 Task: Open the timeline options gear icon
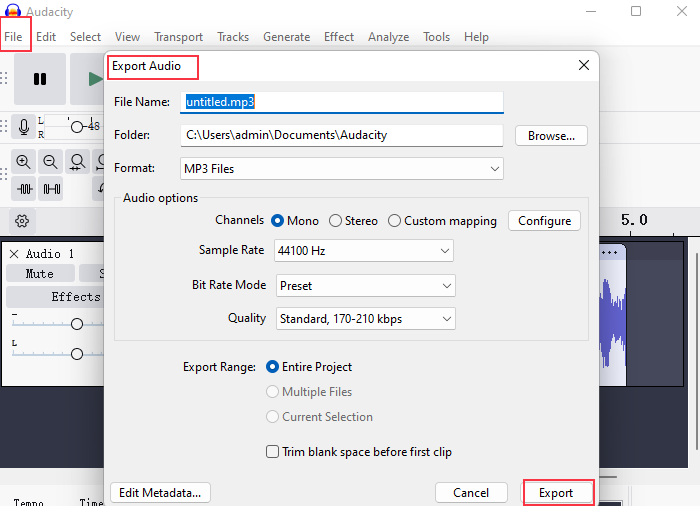(22, 221)
